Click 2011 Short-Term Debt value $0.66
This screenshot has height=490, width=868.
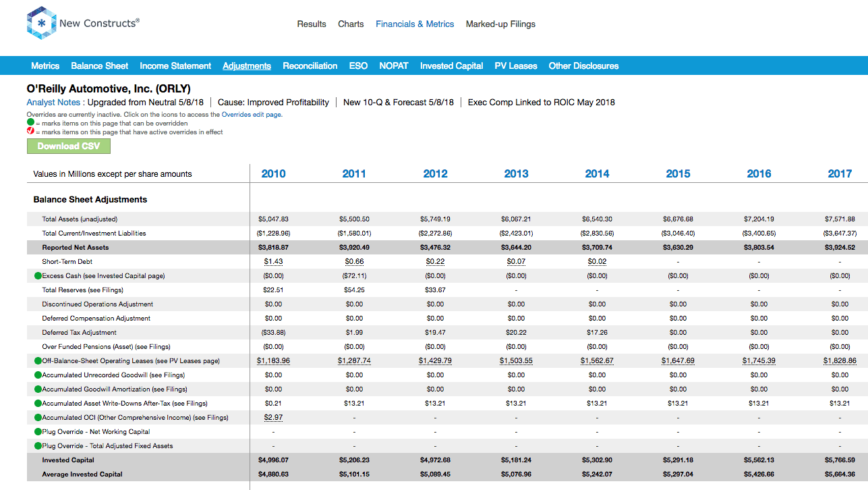coord(354,261)
